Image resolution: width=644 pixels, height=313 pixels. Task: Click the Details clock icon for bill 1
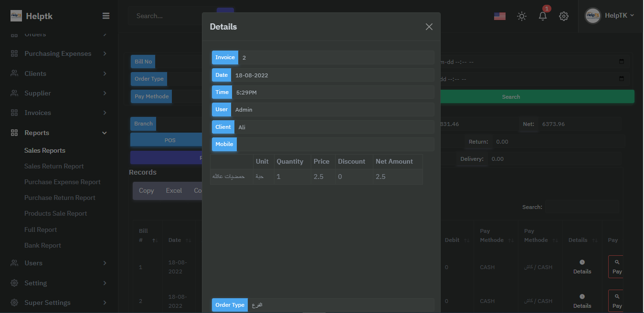click(582, 262)
